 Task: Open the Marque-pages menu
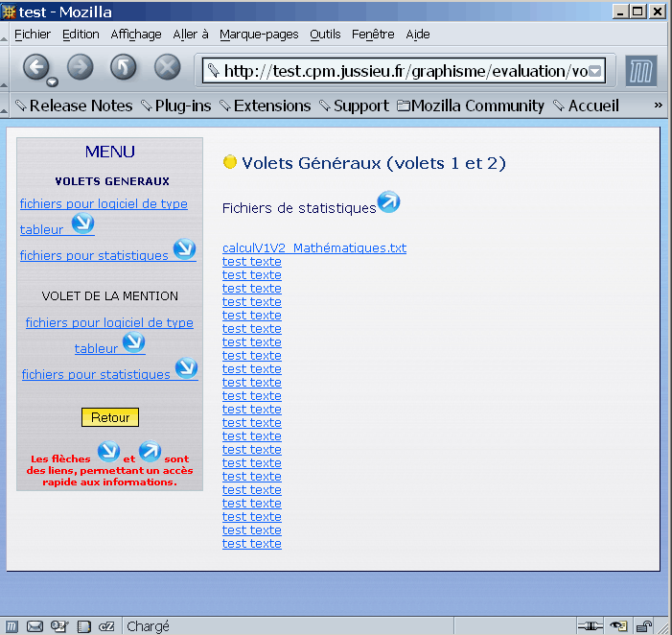[x=259, y=35]
